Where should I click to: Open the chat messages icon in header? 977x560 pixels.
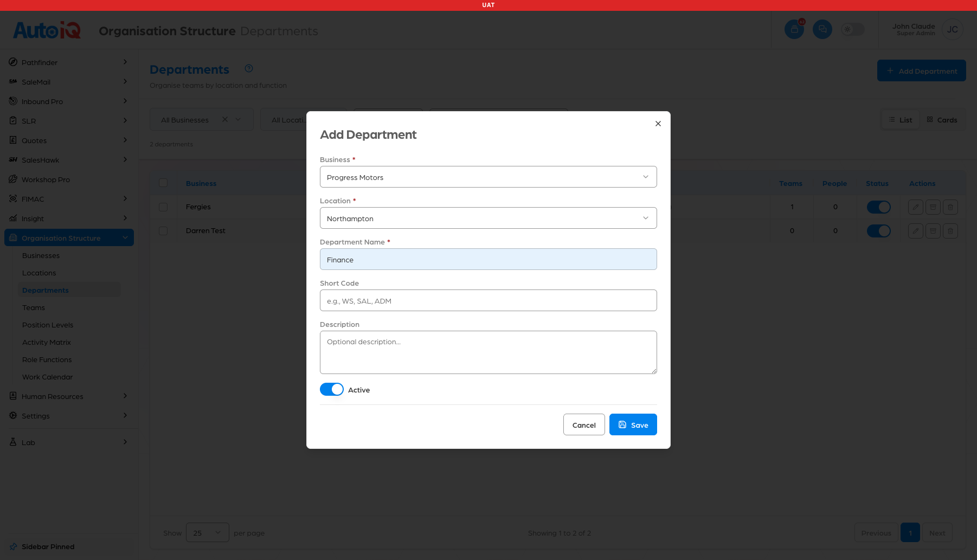point(822,29)
